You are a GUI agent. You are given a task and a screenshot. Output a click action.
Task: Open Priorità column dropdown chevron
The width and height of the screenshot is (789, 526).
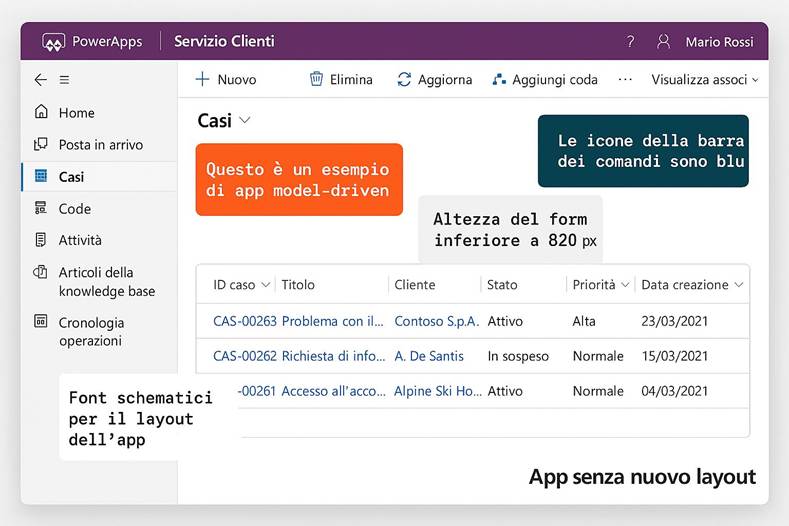[x=625, y=285]
